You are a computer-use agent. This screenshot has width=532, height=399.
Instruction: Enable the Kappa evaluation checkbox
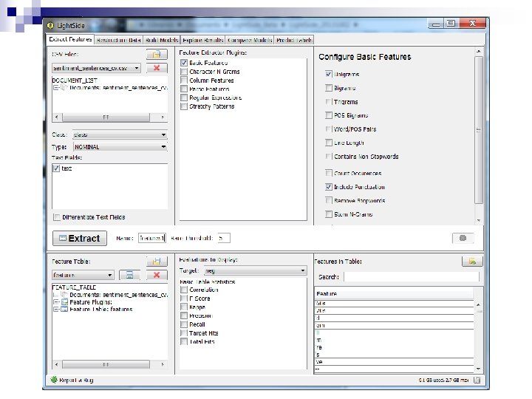[x=184, y=307]
